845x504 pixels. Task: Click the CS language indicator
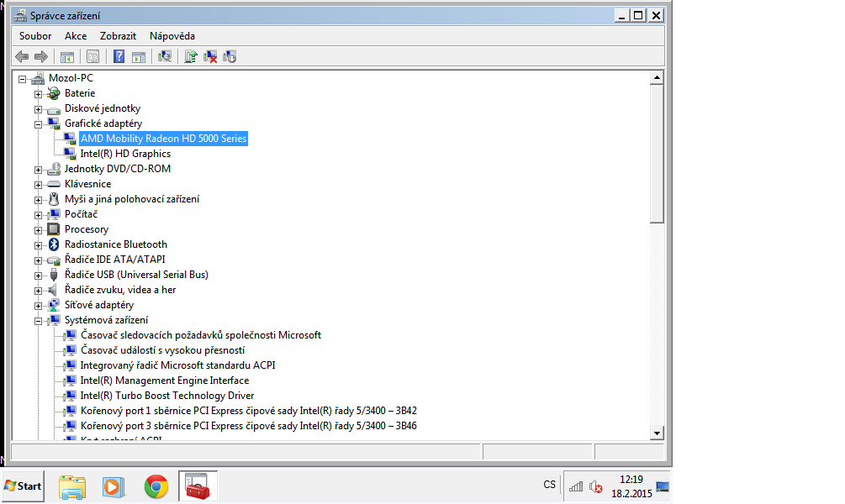point(549,485)
